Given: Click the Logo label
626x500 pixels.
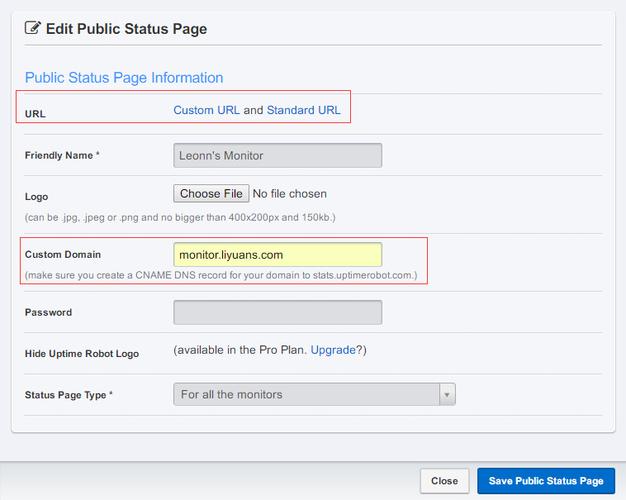Looking at the screenshot, I should [36, 196].
